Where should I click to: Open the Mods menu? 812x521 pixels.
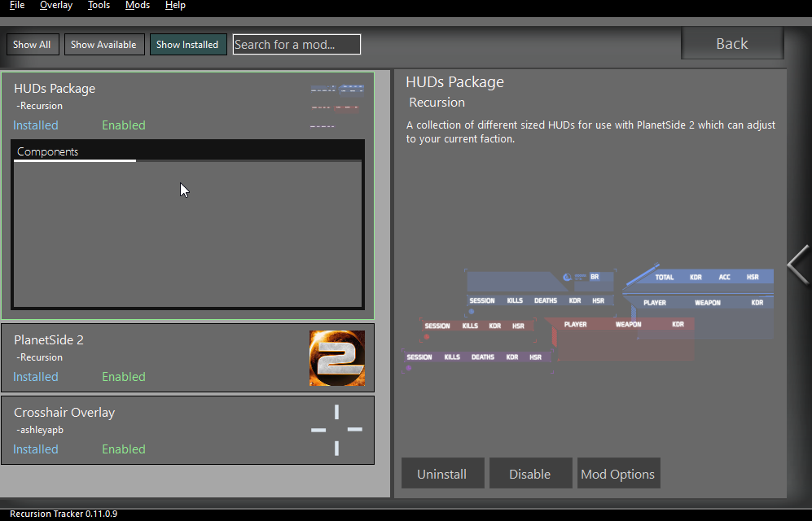138,6
